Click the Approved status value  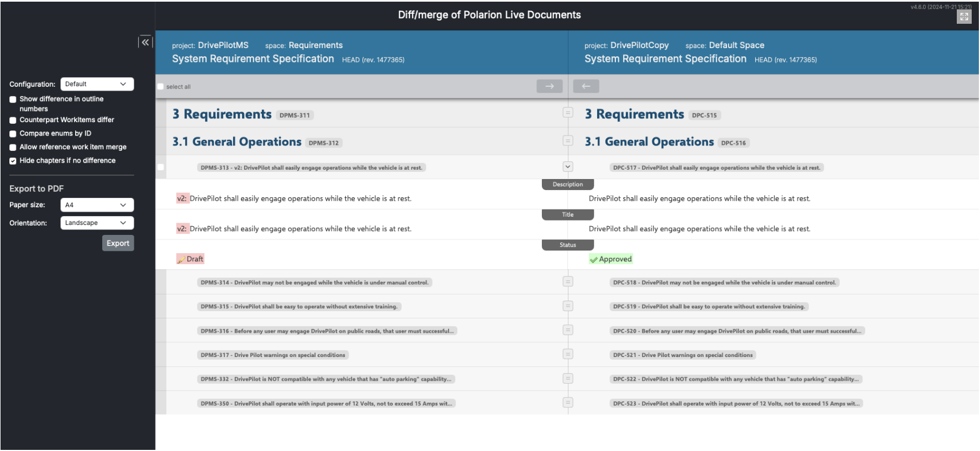pyautogui.click(x=610, y=259)
